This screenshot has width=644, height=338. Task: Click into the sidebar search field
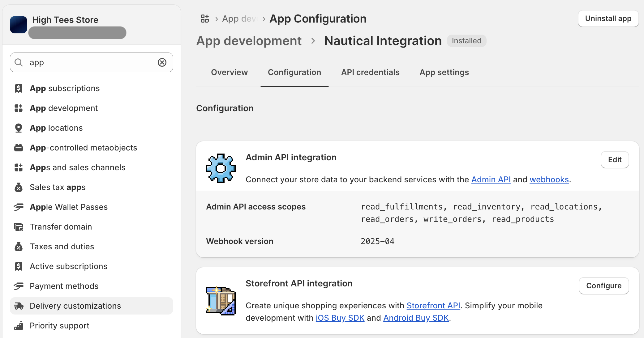pos(90,62)
